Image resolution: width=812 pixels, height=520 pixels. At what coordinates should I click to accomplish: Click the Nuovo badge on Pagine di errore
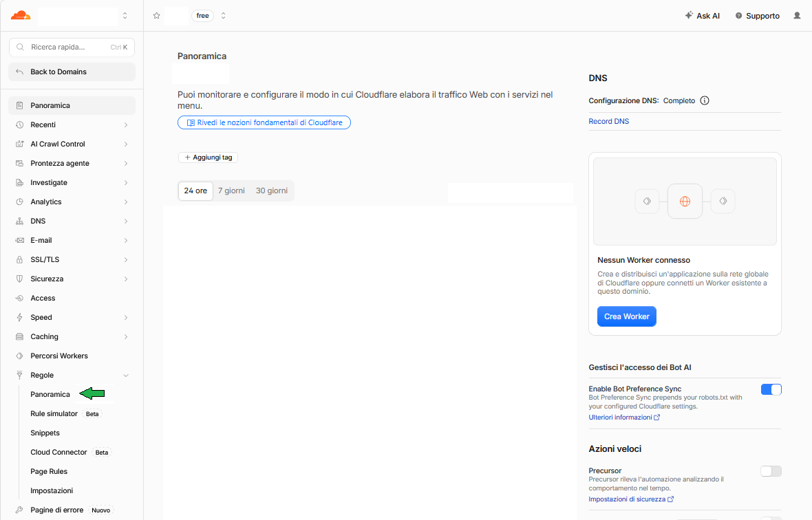[x=100, y=510]
